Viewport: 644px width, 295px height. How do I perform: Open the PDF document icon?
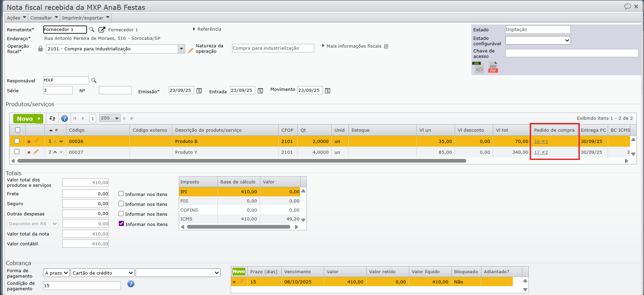click(x=493, y=67)
